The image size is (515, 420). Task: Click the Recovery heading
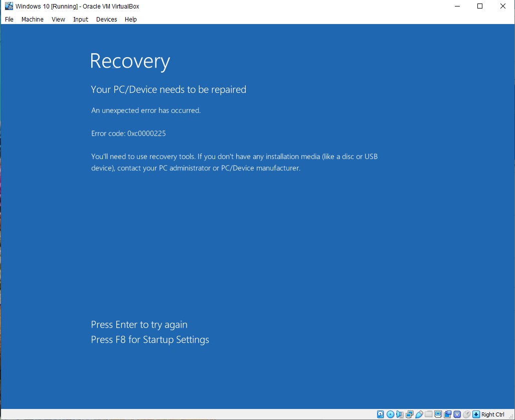[x=130, y=62]
